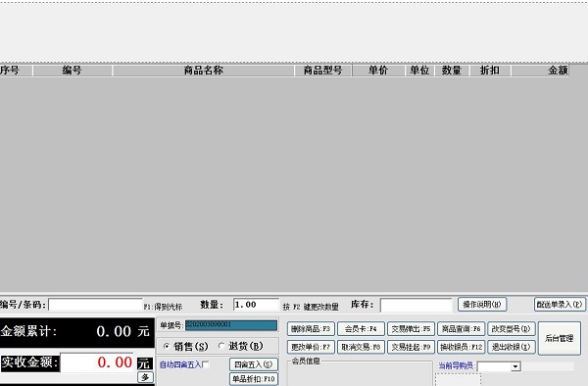This screenshot has height=386, width=588.
Task: Click the small 多 button below 元
Action: click(x=145, y=377)
